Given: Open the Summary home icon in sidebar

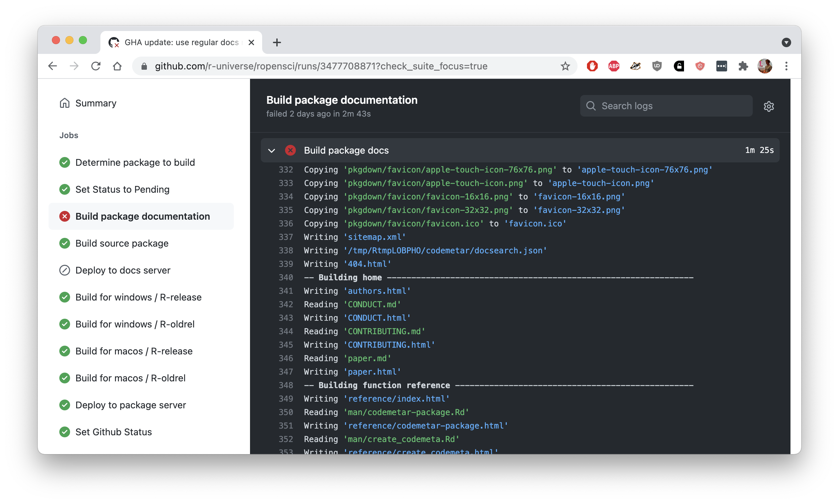Looking at the screenshot, I should (65, 103).
